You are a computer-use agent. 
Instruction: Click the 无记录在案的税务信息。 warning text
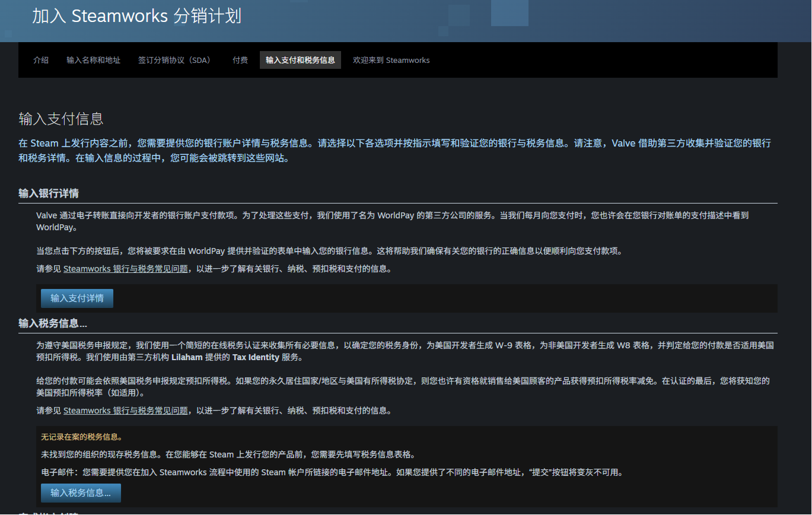81,437
